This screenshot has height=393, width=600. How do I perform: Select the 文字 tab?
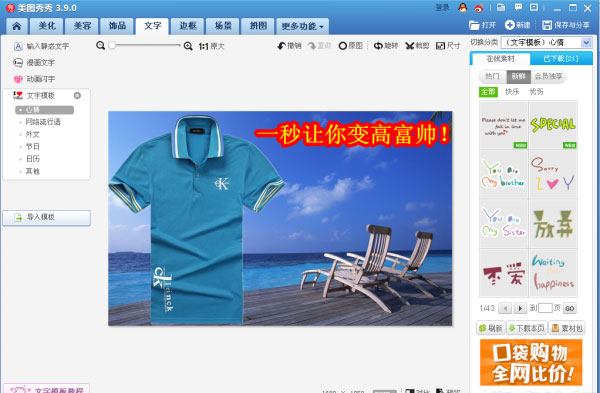pos(152,26)
